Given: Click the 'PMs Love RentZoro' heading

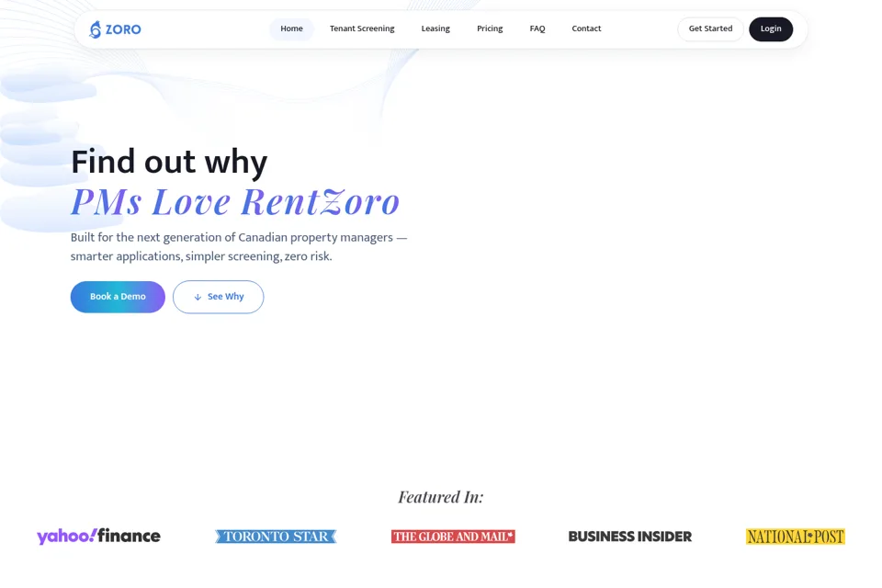Looking at the screenshot, I should pos(235,201).
